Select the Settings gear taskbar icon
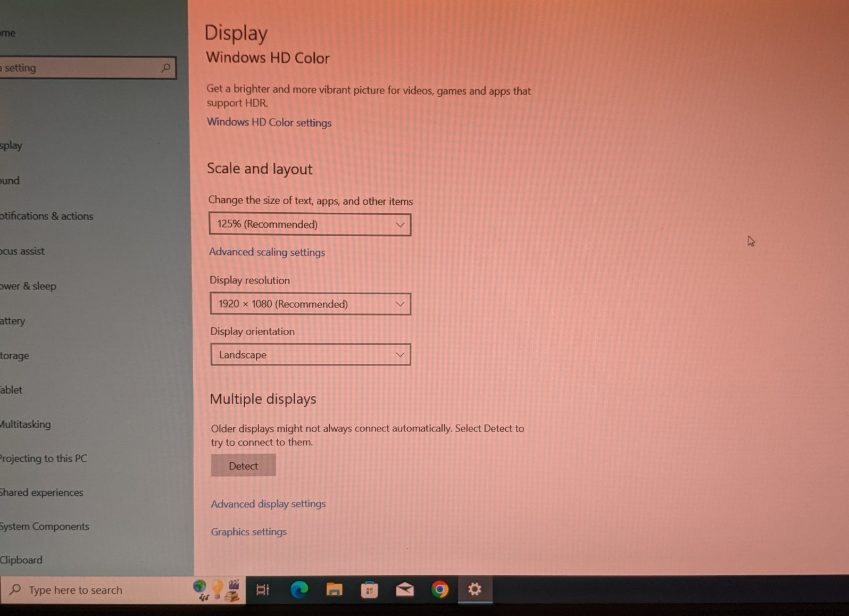Image resolution: width=849 pixels, height=616 pixels. point(475,589)
